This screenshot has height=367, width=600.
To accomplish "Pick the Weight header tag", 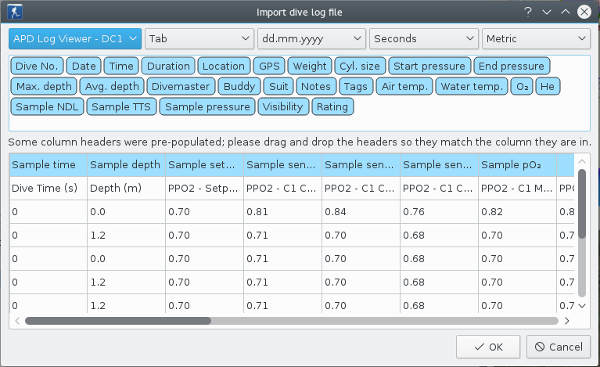I will click(310, 66).
